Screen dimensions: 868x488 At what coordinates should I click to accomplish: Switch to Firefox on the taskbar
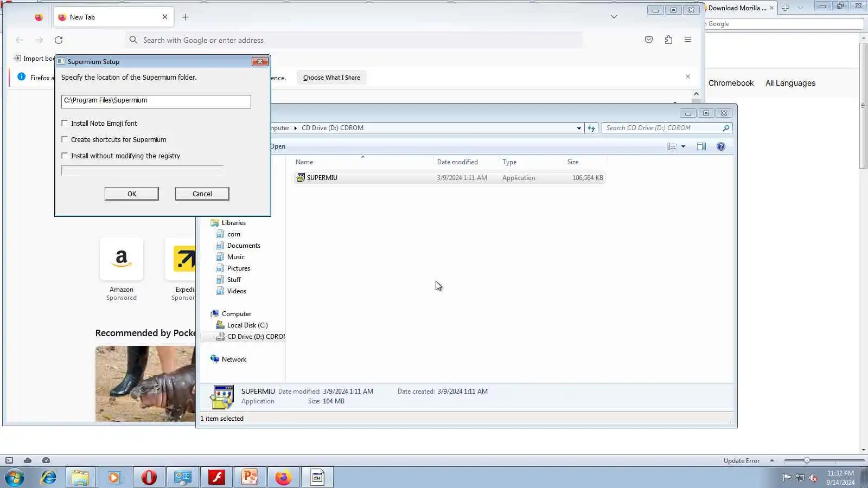coord(283,478)
